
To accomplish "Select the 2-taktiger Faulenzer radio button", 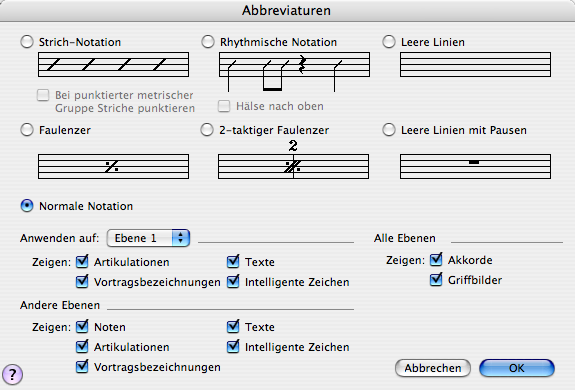I will (207, 130).
